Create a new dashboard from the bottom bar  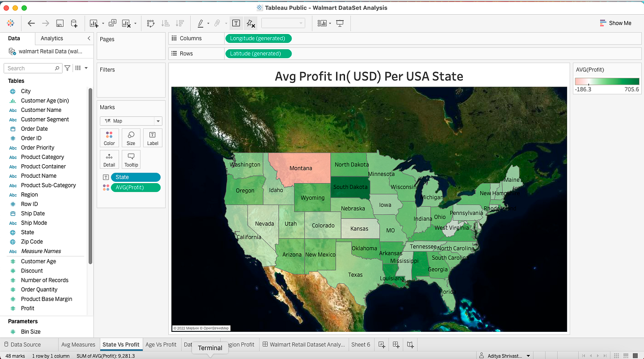click(x=396, y=344)
